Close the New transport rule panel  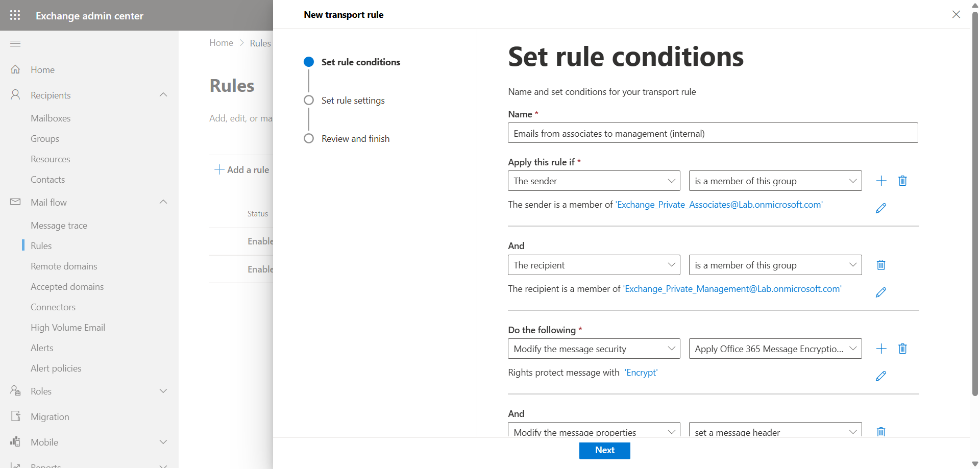(956, 14)
